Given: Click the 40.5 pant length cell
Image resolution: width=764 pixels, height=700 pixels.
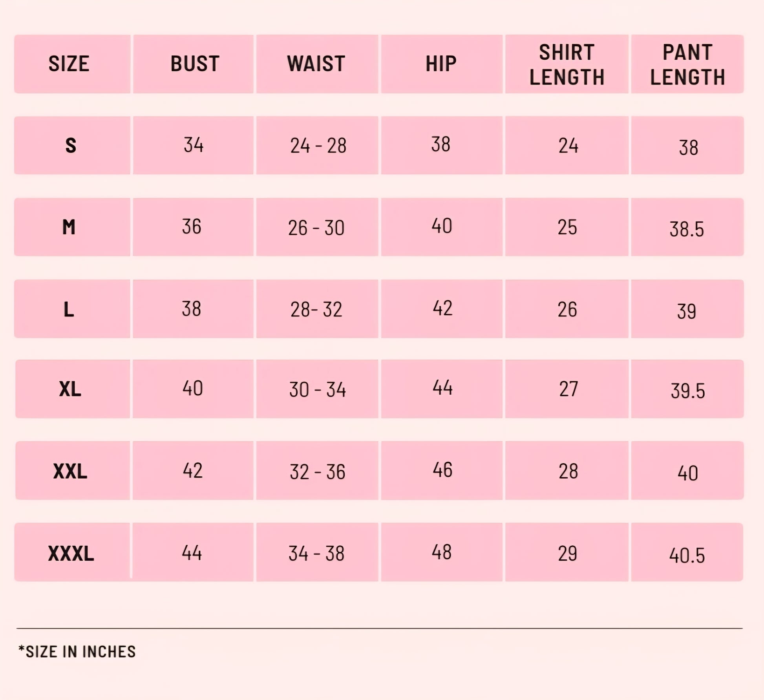Looking at the screenshot, I should coord(687,552).
